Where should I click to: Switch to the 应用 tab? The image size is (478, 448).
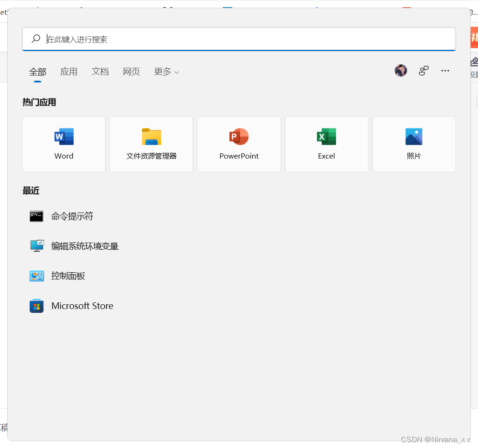click(x=68, y=72)
